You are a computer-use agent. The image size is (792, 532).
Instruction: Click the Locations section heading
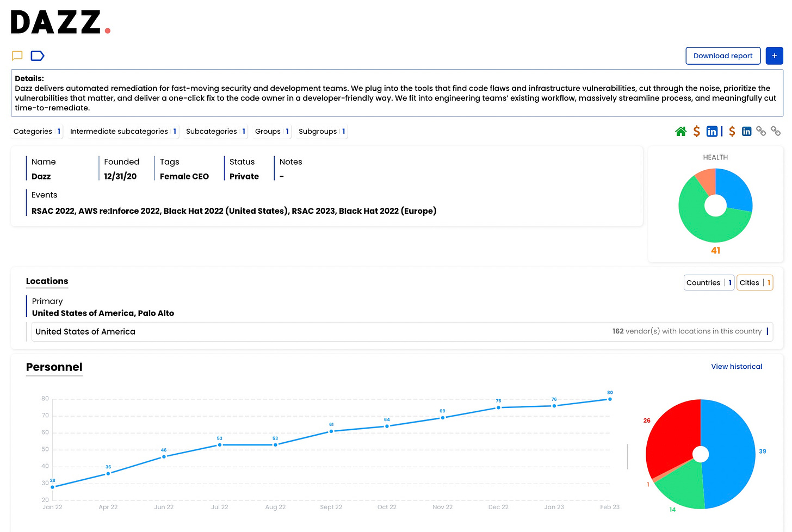point(47,281)
